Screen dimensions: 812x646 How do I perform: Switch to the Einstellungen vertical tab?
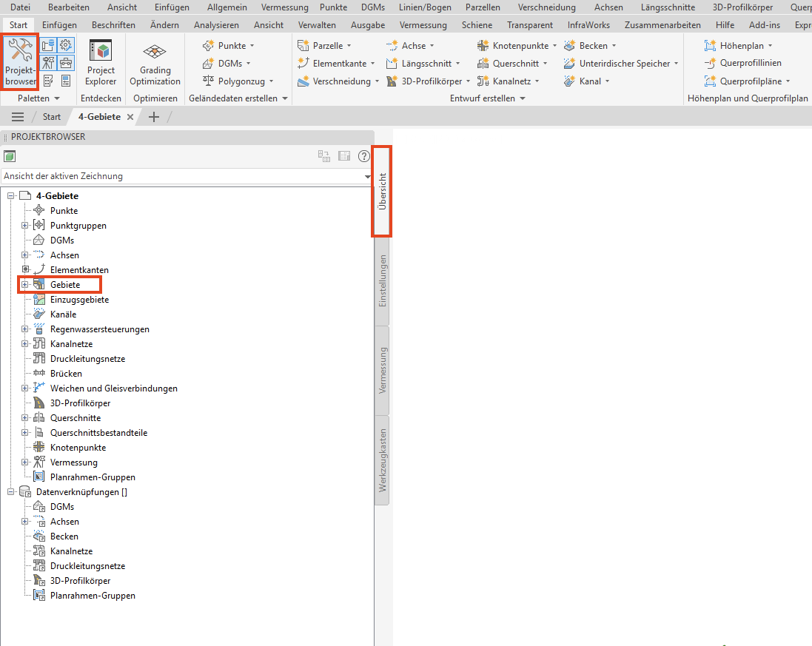click(382, 281)
